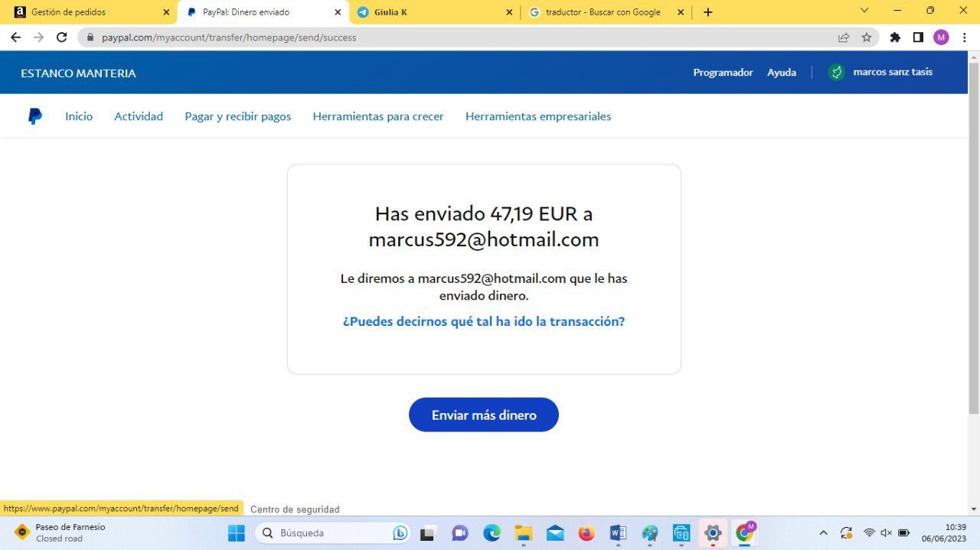Check the battery status tray icon
This screenshot has width=980, height=550.
(904, 533)
